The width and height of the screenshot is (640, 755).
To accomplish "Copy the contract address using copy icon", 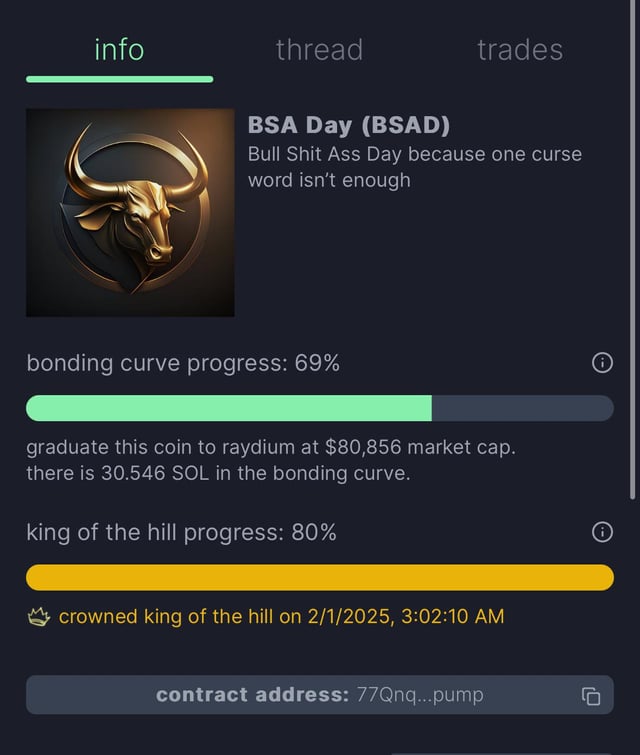I will tap(591, 696).
